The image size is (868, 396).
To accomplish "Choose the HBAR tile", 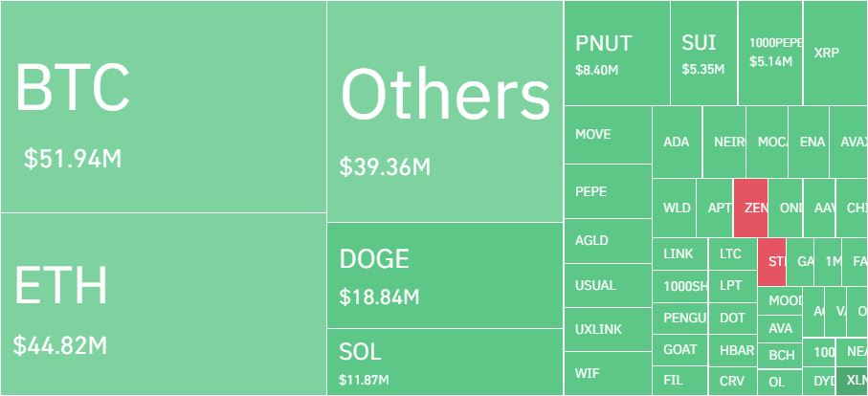I will pos(732,350).
